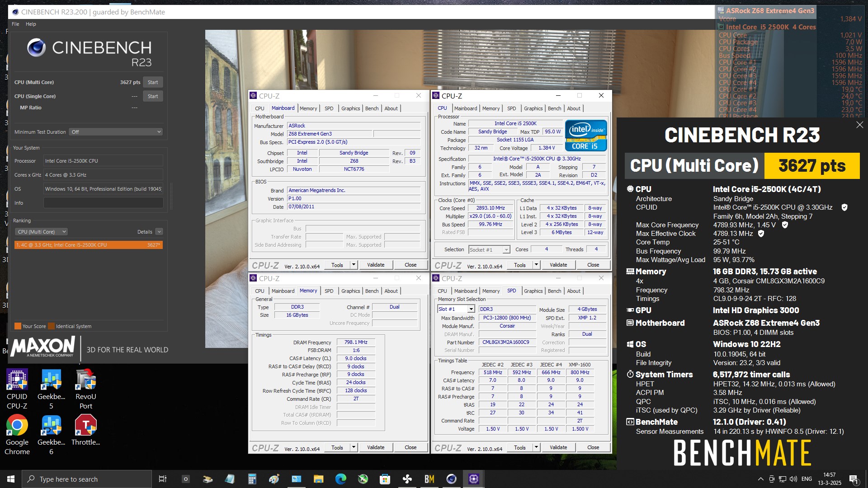Open Tools dropdown arrow in CPU-Z CPU window
Viewport: 868px width, 488px height.
click(536, 265)
